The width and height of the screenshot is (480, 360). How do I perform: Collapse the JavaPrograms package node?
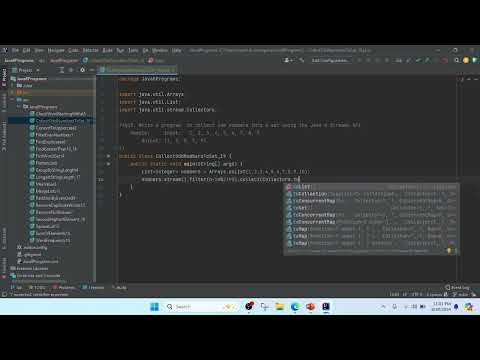(19, 107)
